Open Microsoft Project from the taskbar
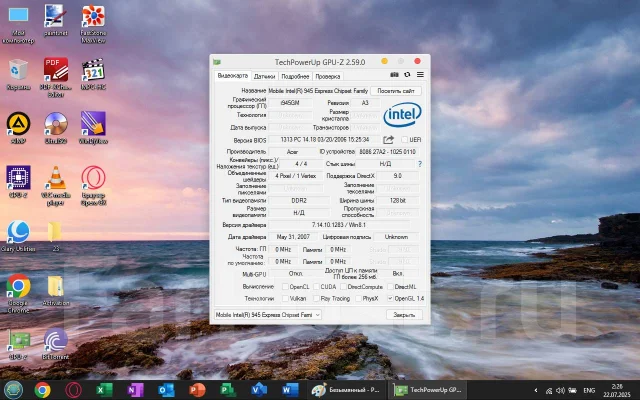Screen dimensions: 640x400 pos(228,390)
